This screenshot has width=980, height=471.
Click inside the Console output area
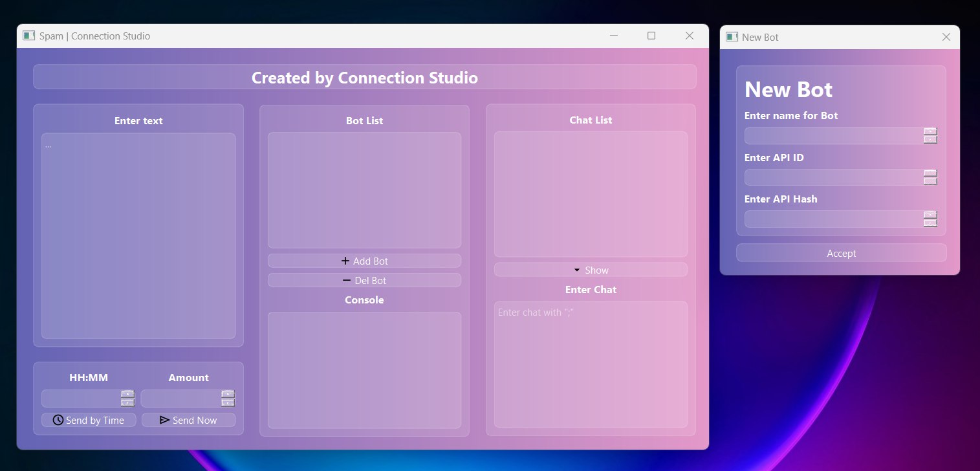tap(364, 370)
